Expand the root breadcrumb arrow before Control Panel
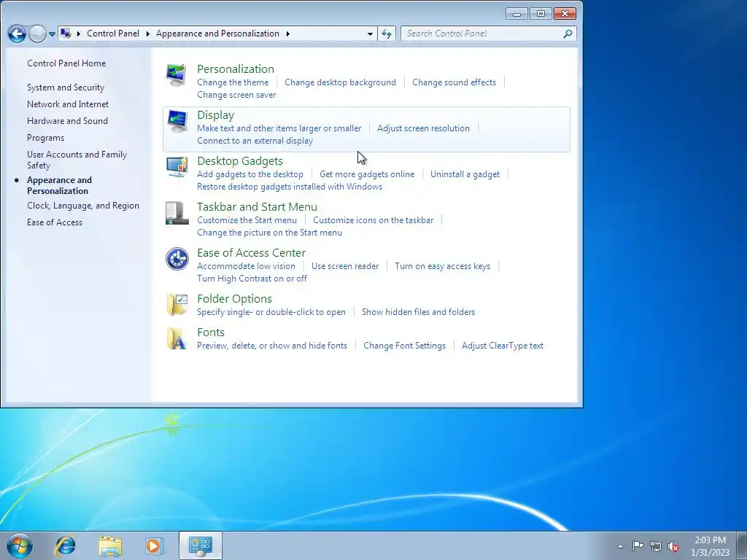This screenshot has width=747, height=560. point(79,34)
